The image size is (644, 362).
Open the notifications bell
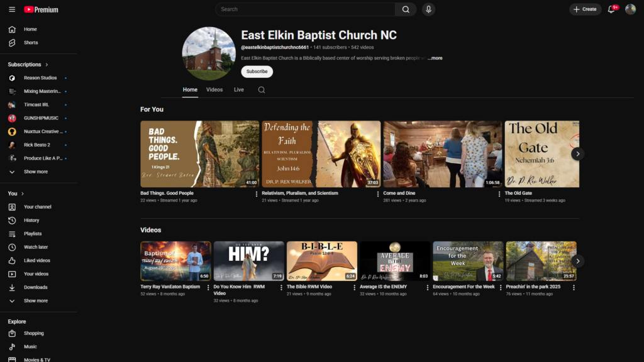coord(611,9)
